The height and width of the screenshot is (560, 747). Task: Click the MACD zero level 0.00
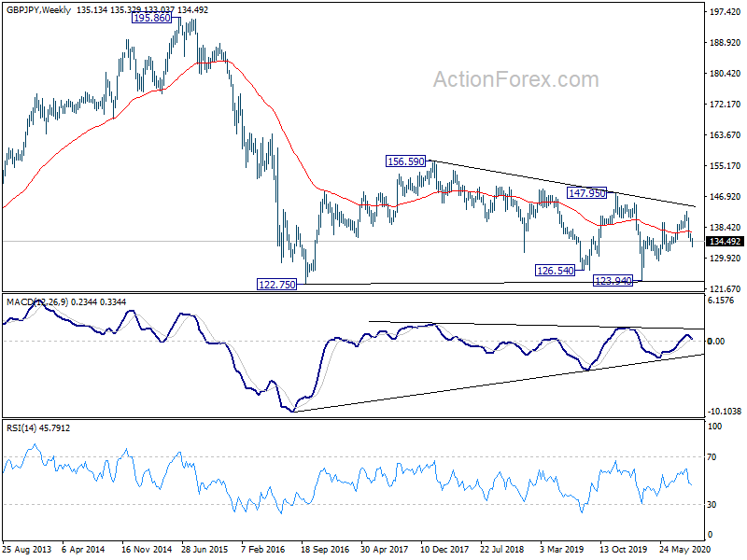[716, 341]
